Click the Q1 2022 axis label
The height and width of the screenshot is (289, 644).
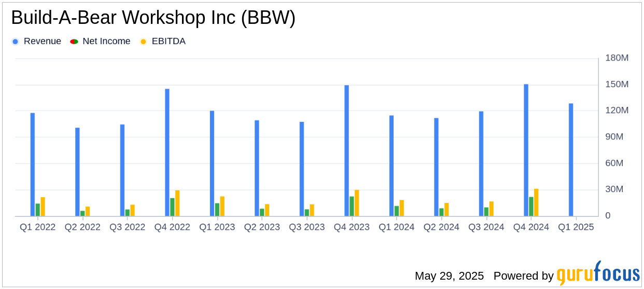pos(38,227)
